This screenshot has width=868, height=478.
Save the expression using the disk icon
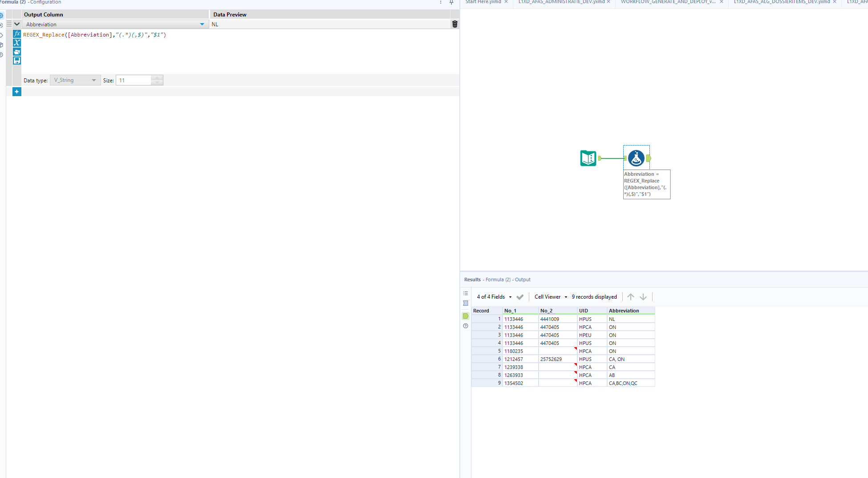(17, 61)
